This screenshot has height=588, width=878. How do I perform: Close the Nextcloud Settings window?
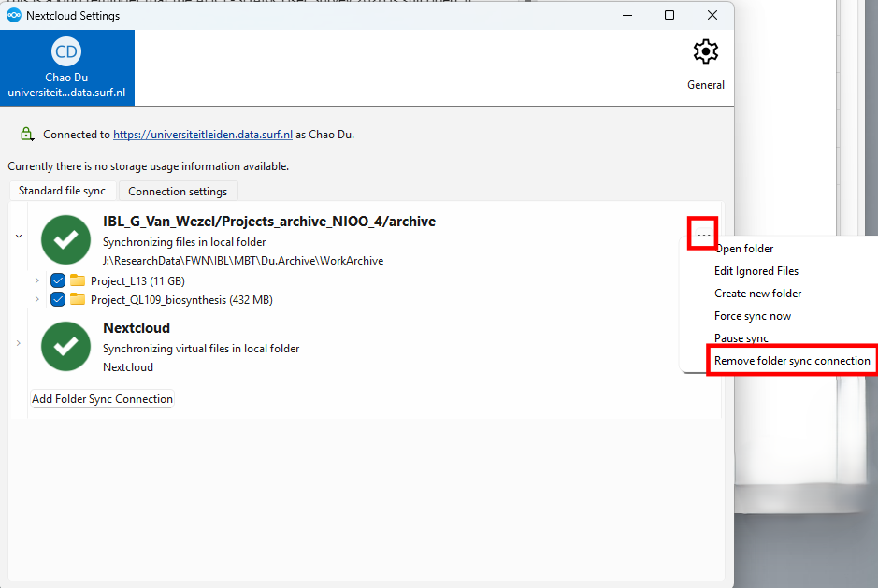[712, 15]
